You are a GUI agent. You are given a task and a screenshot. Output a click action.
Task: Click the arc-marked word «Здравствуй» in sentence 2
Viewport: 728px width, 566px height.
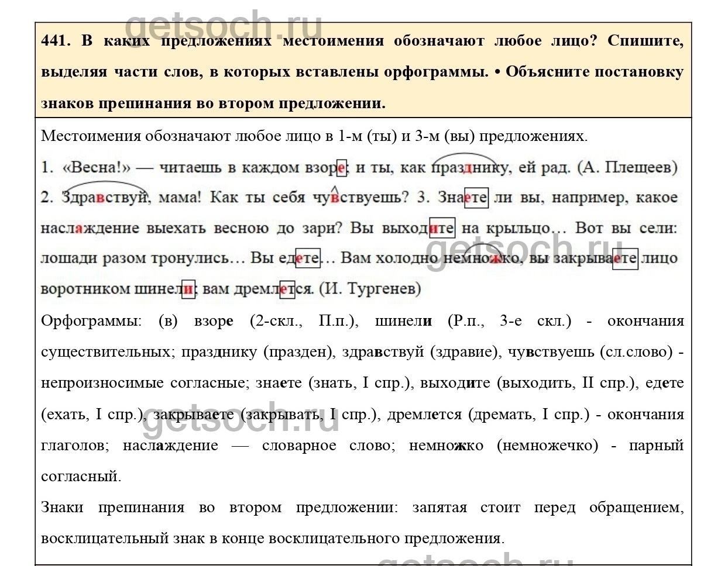coord(105,197)
